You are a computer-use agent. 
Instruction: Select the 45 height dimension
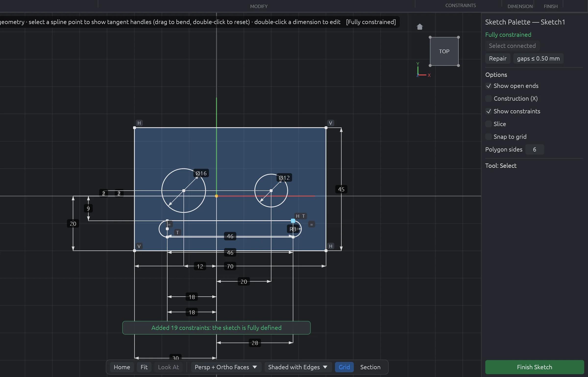point(341,189)
